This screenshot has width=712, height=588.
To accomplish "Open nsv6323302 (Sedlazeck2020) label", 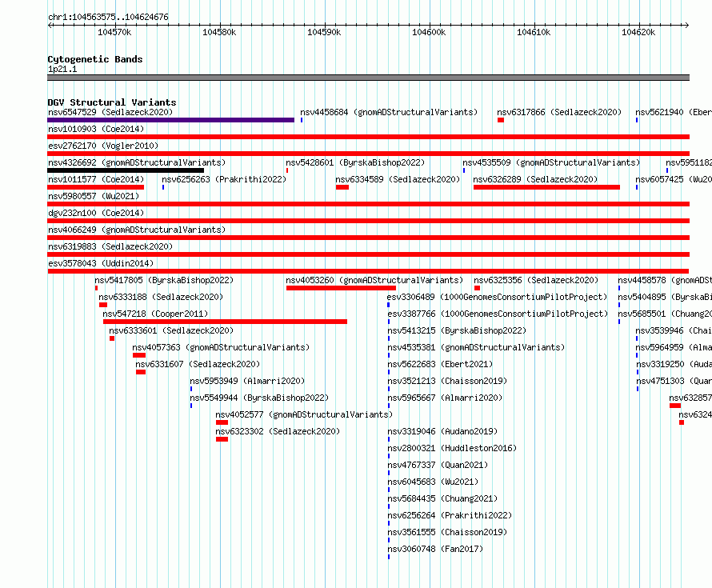I will coord(278,431).
